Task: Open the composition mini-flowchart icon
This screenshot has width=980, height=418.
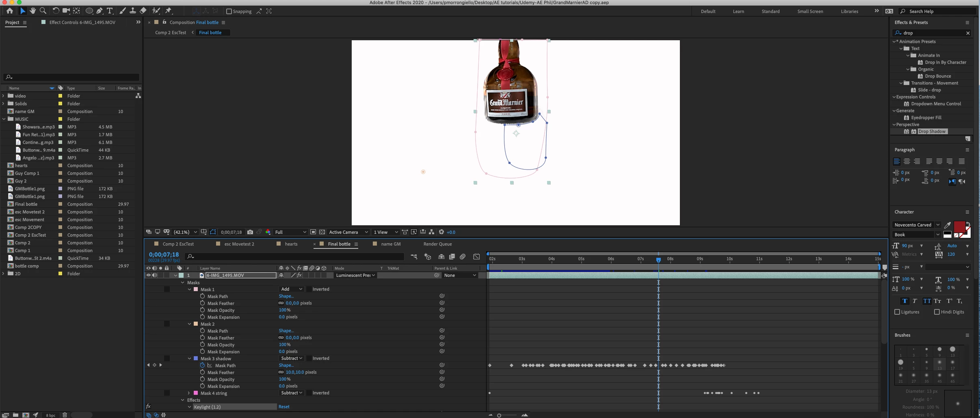Action: tap(414, 257)
